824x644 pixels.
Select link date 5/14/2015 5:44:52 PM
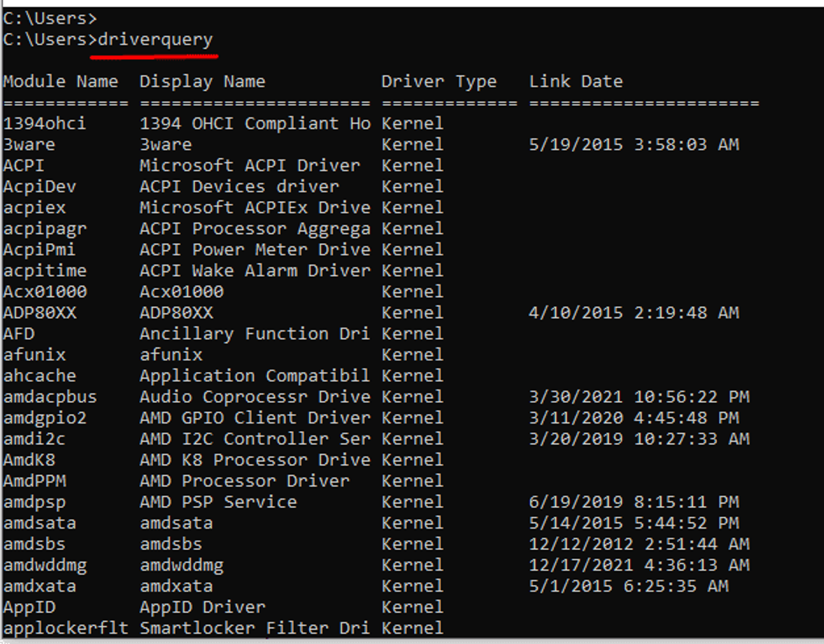click(x=634, y=523)
